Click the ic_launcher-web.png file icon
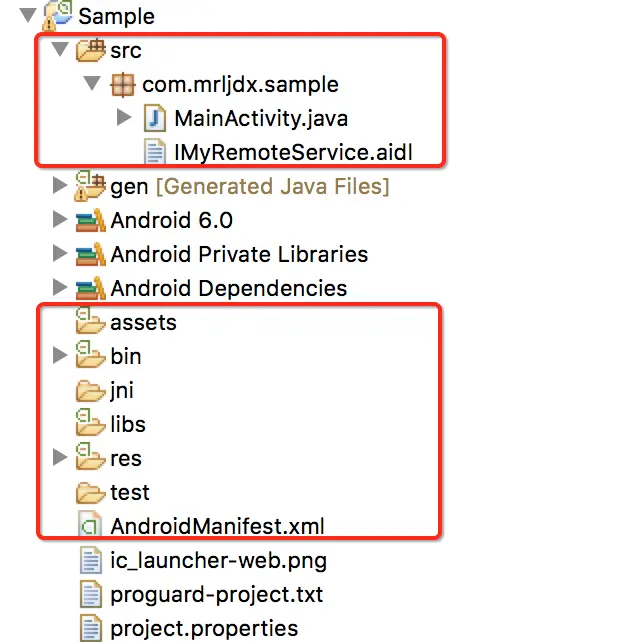The image size is (640, 642). (x=90, y=560)
